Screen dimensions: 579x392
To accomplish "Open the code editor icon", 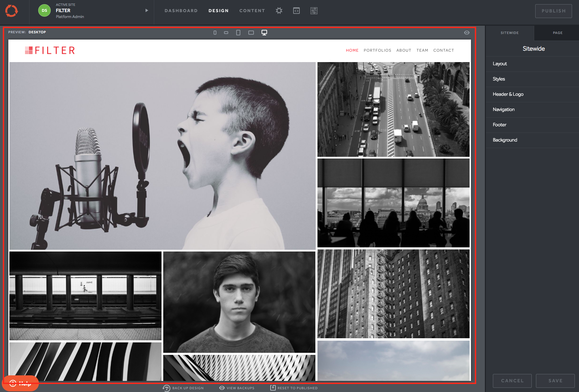I will tap(296, 11).
